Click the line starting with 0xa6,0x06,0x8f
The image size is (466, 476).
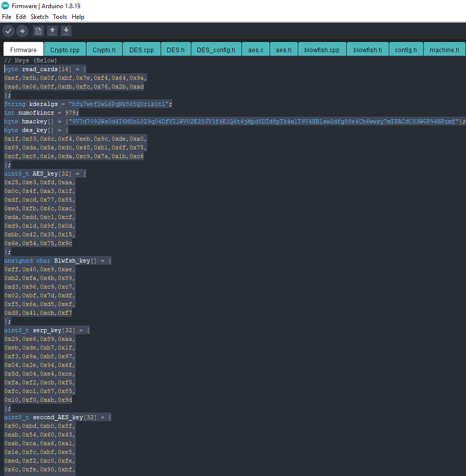74,86
